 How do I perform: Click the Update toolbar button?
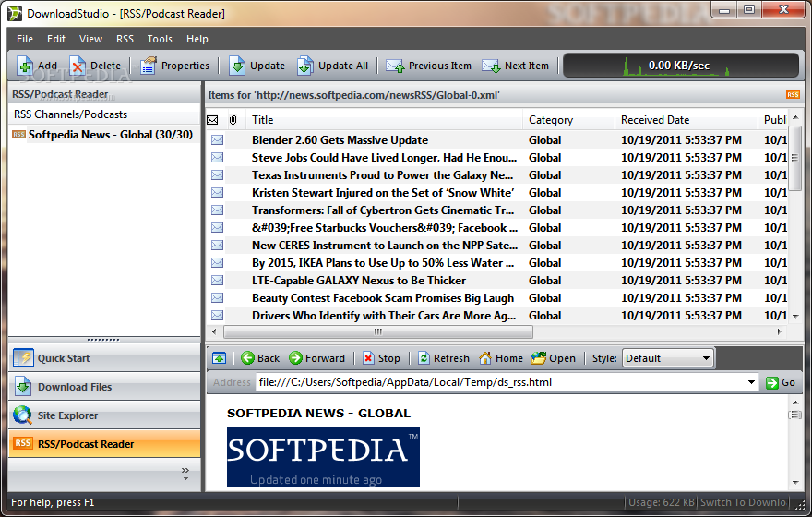[257, 66]
